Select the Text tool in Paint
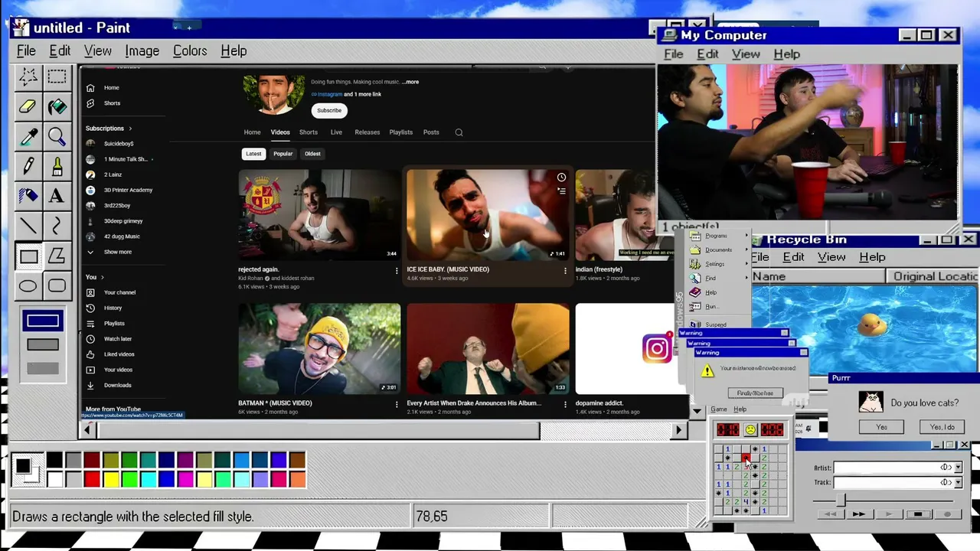 (x=57, y=196)
